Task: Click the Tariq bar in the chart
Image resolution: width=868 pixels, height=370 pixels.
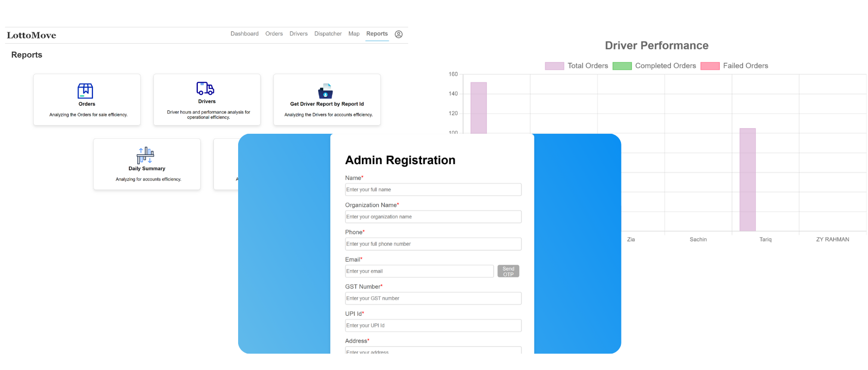Action: click(748, 180)
